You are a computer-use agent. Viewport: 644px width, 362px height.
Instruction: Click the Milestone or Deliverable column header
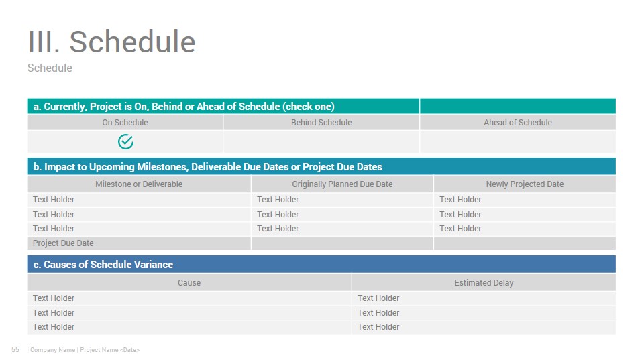click(139, 184)
